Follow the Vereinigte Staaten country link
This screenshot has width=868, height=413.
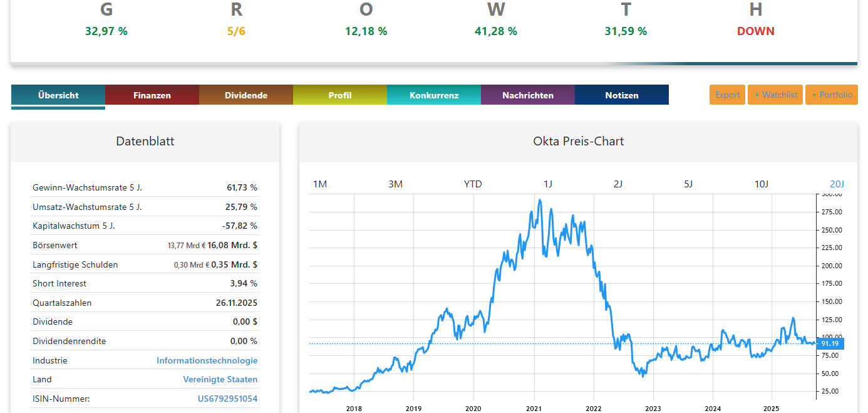(220, 379)
